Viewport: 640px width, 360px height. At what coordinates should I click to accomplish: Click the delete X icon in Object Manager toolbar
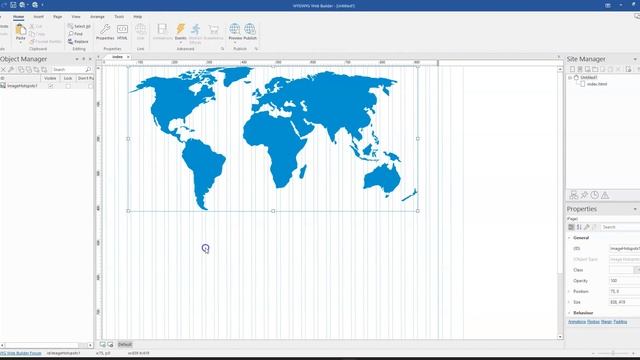click(x=3, y=70)
